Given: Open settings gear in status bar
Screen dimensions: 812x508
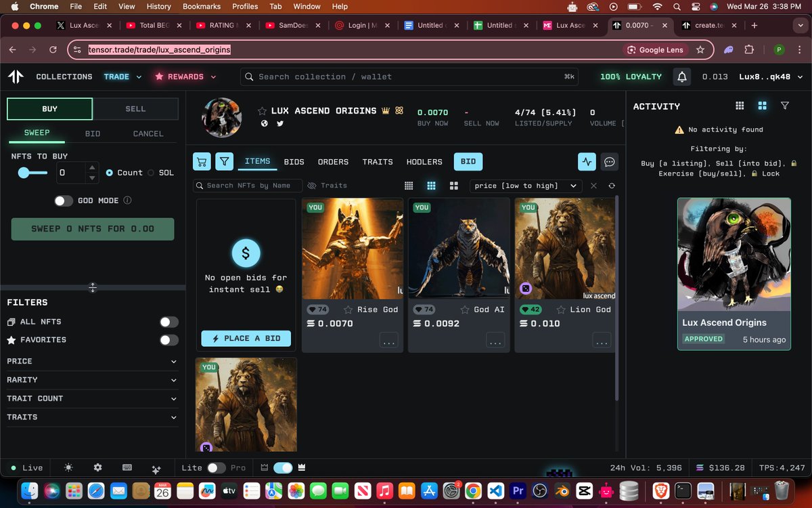Looking at the screenshot, I should coord(97,467).
